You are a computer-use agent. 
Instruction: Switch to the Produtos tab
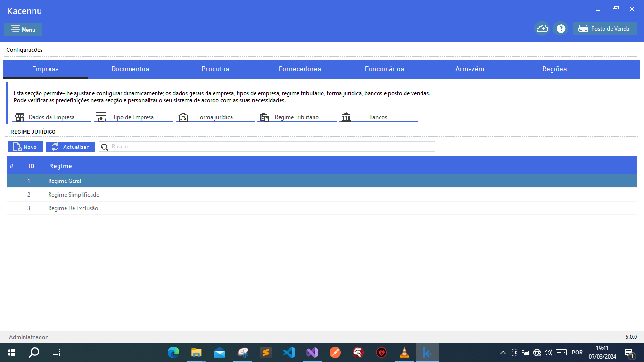pyautogui.click(x=215, y=69)
